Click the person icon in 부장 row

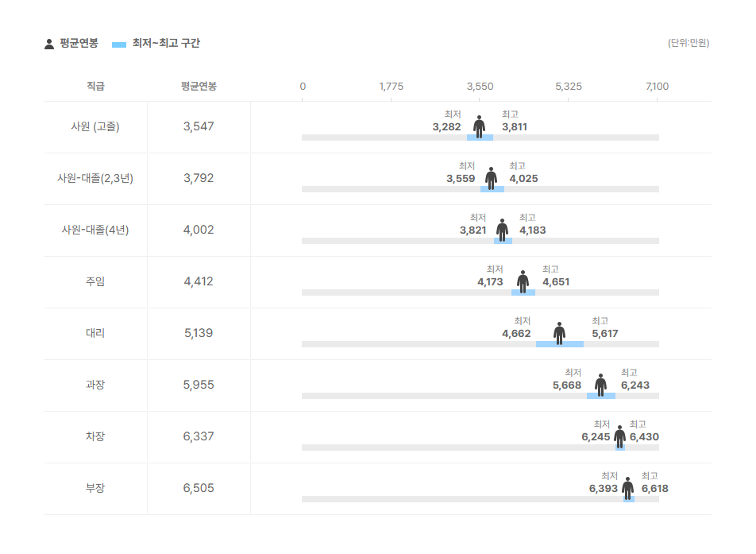pos(627,488)
